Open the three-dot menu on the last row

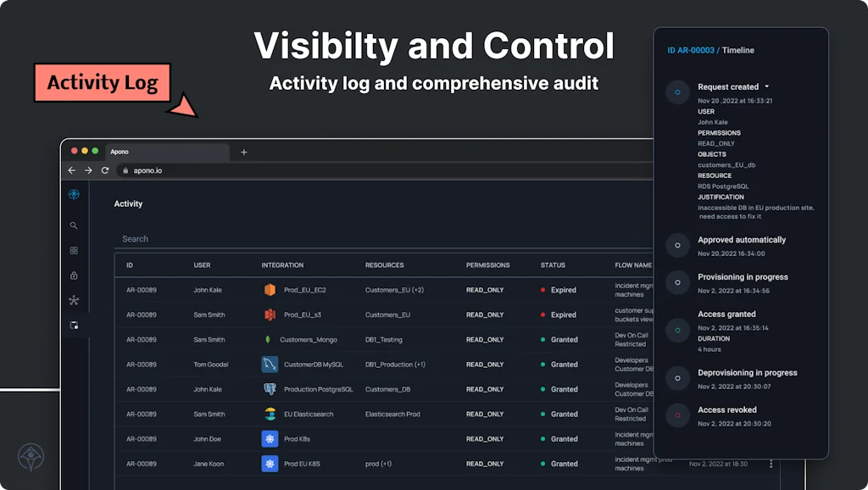coord(771,464)
